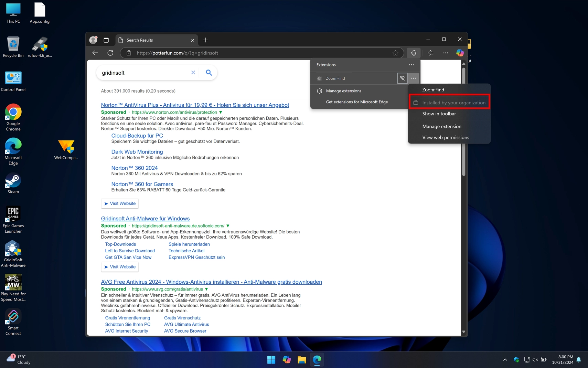Image resolution: width=588 pixels, height=368 pixels.
Task: Launch GridinSoft Anti-Malware from the desktop
Action: pyautogui.click(x=13, y=249)
